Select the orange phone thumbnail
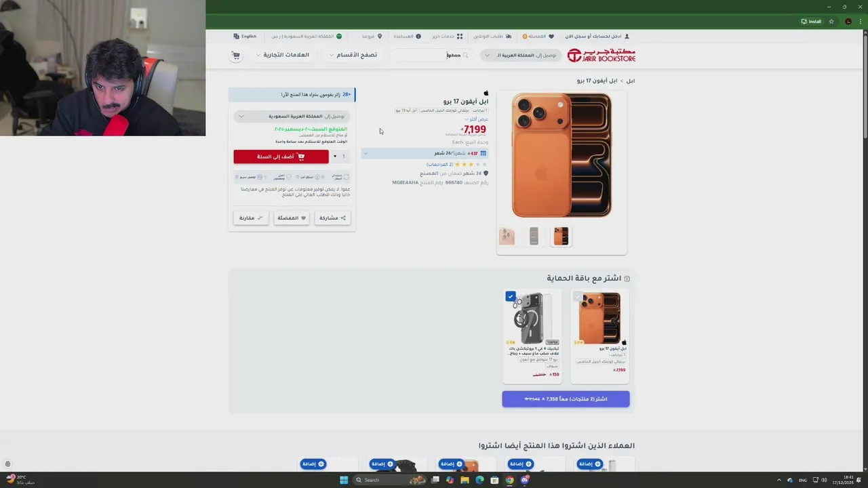 click(x=561, y=237)
